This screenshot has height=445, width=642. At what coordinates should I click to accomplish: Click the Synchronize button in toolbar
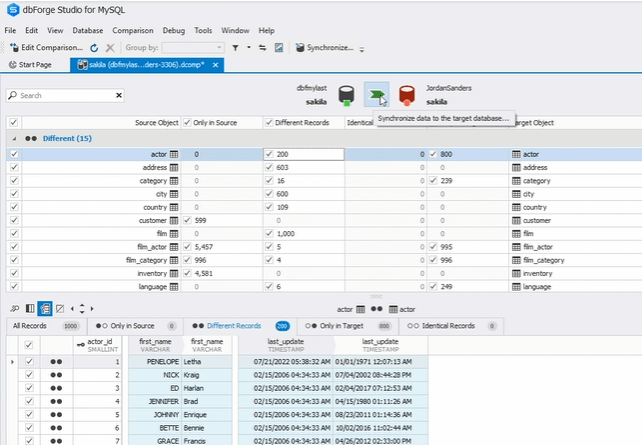[325, 48]
